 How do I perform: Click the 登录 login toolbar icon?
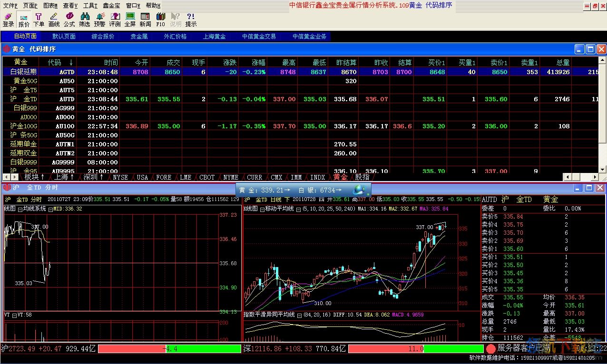click(8, 19)
